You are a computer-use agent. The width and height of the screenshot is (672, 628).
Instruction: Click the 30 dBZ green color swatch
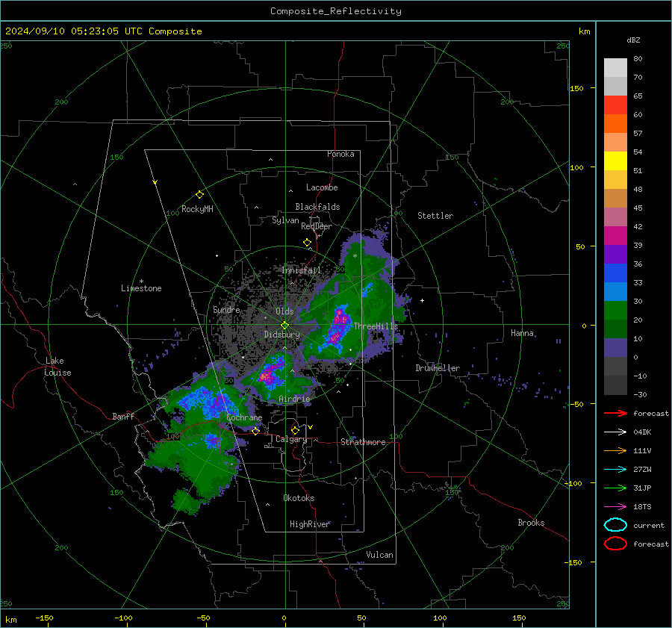[x=615, y=310]
